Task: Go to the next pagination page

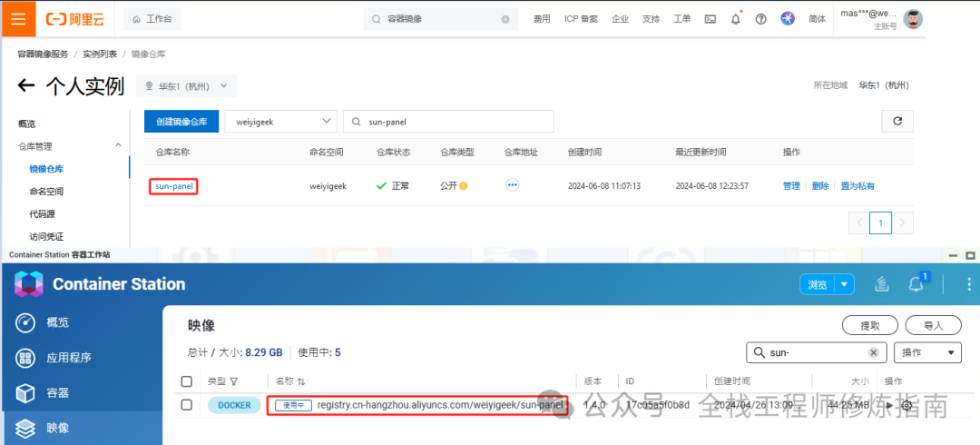Action: (x=903, y=222)
